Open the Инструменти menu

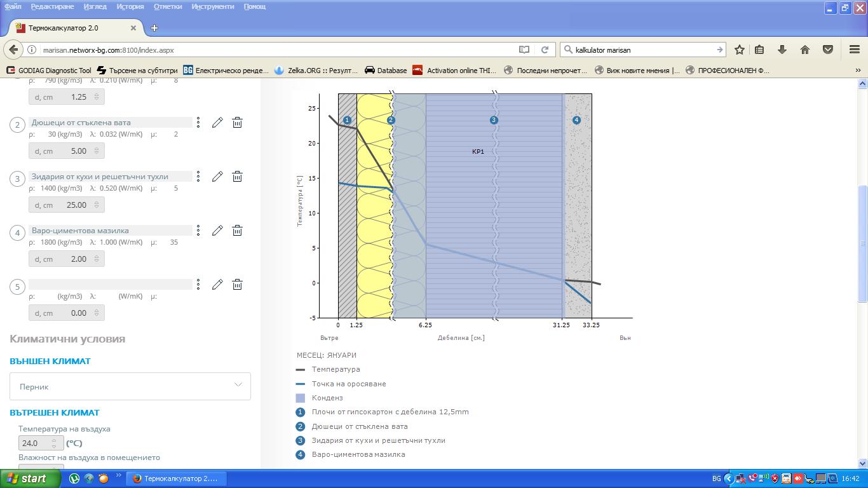(213, 6)
